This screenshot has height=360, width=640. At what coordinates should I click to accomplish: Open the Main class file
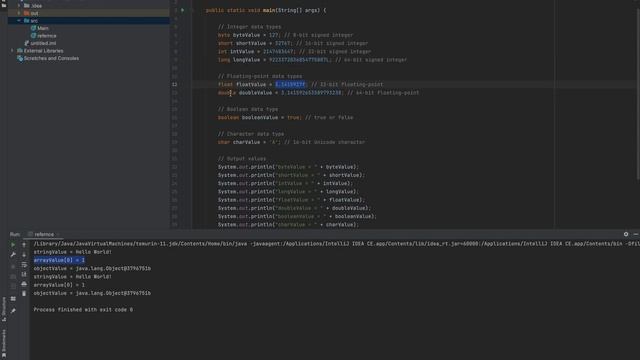tap(40, 28)
